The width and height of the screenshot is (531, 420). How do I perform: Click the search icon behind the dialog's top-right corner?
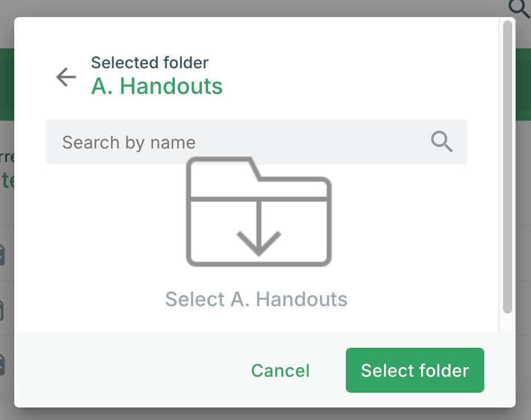(x=519, y=7)
